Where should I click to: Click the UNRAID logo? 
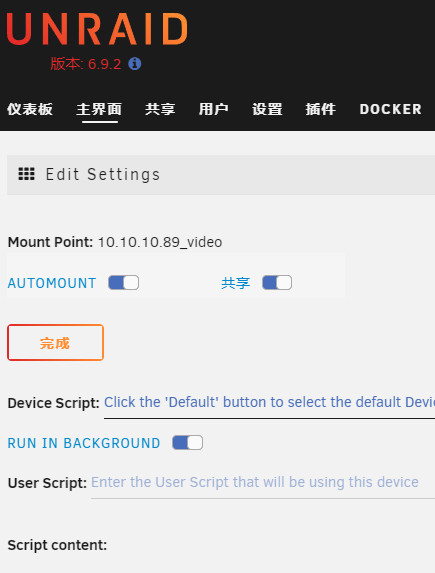[97, 29]
